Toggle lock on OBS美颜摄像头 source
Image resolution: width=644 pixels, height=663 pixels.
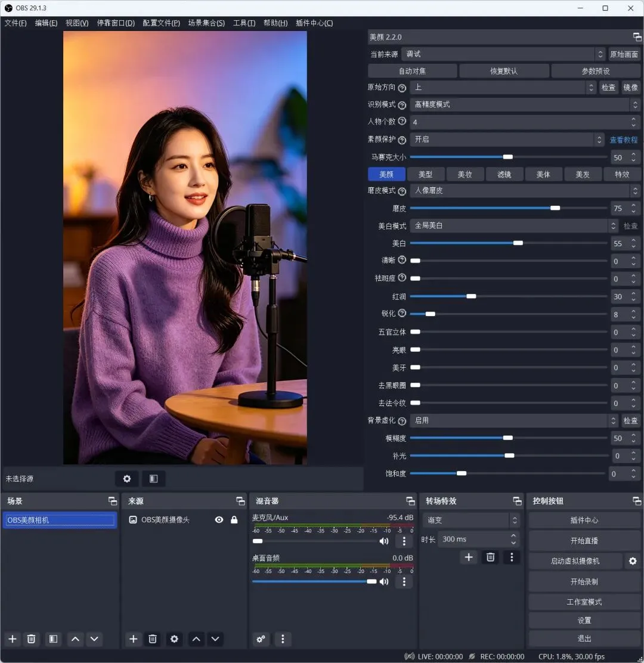click(234, 520)
